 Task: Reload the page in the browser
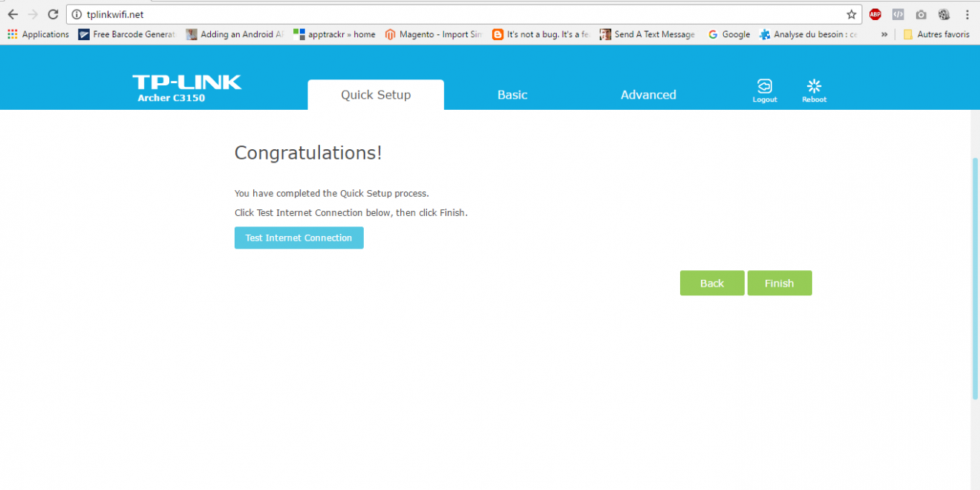pyautogui.click(x=53, y=14)
